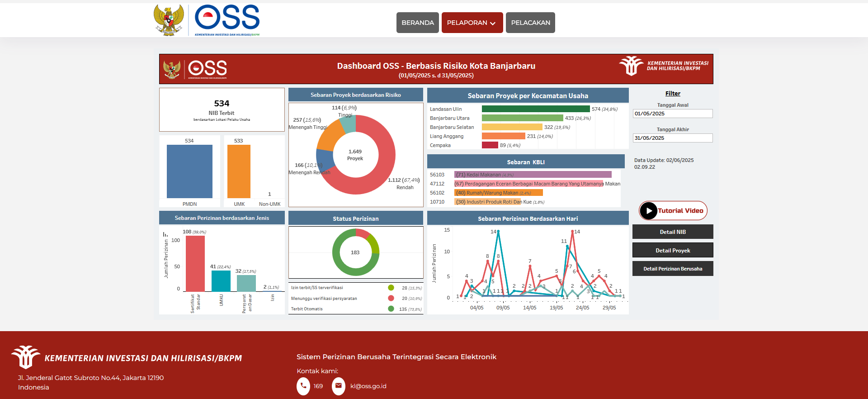The height and width of the screenshot is (399, 868).
Task: Open the Detail Proyek button
Action: coord(672,250)
